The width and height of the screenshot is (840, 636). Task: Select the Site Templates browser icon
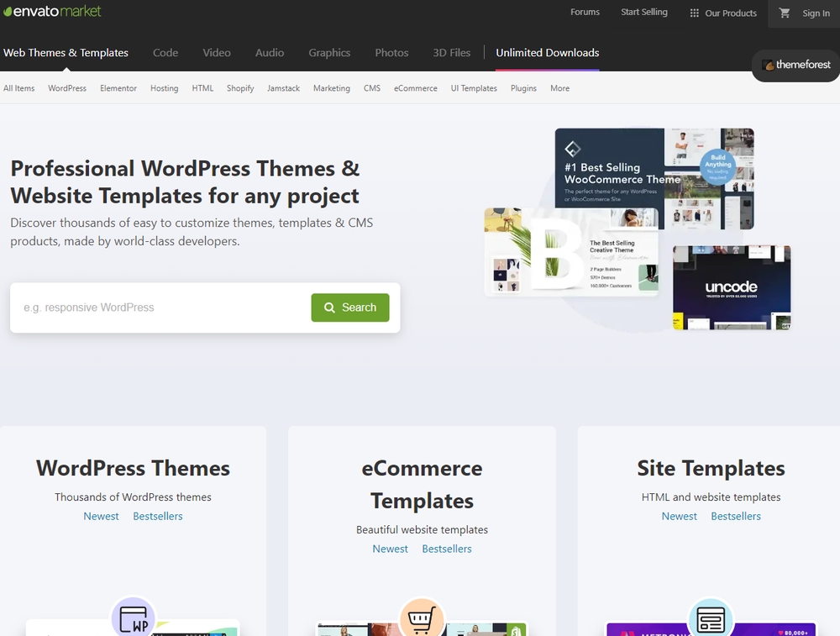click(711, 618)
